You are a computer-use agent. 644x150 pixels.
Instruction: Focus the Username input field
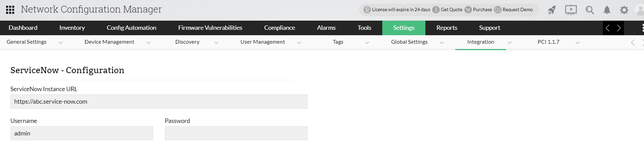pyautogui.click(x=82, y=133)
